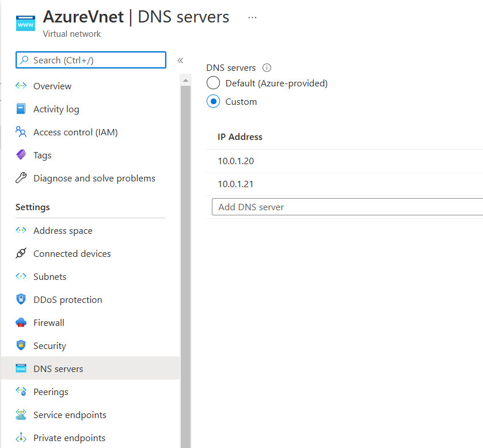Click the Firewall cloud icon
This screenshot has height=448, width=483.
point(21,322)
